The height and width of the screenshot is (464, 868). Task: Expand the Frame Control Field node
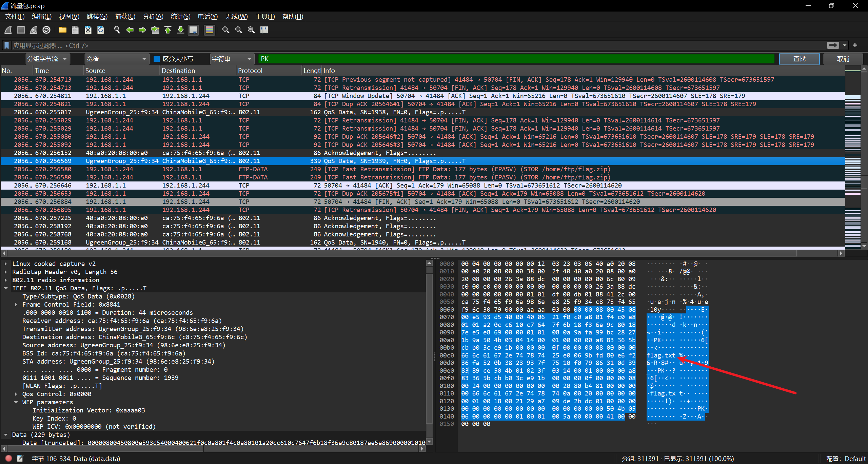(x=16, y=305)
